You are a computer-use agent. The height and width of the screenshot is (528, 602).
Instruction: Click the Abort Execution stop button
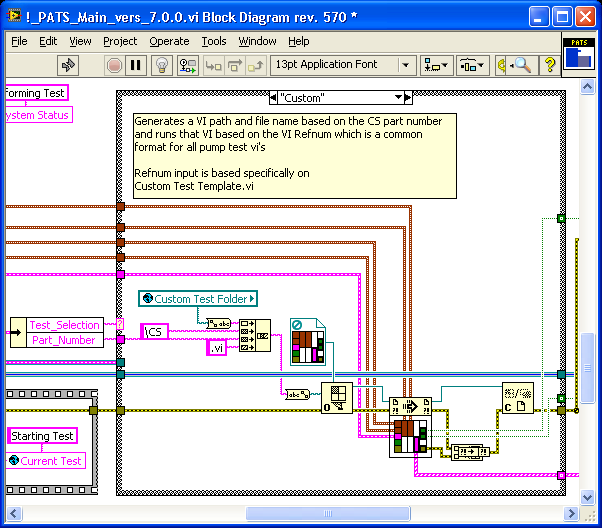(113, 65)
